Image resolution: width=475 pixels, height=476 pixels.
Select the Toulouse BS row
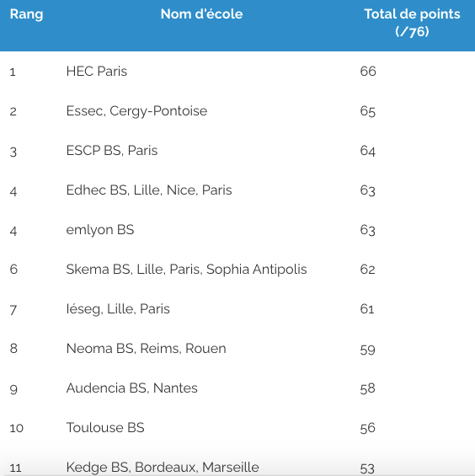coord(237,428)
